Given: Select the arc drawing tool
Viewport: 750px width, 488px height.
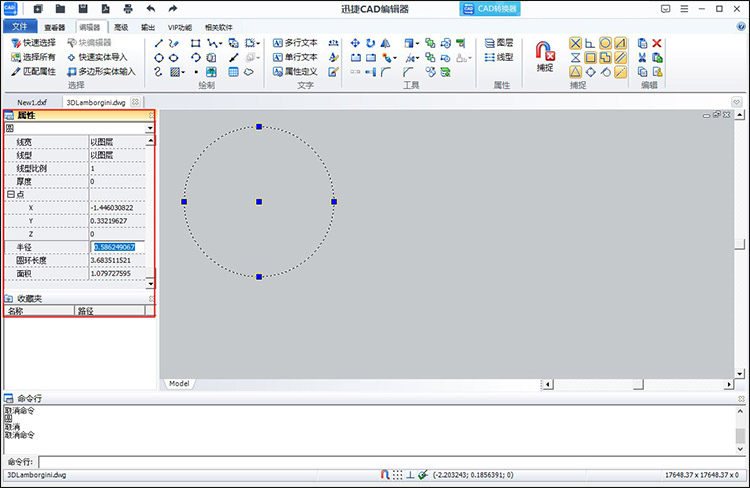Looking at the screenshot, I should (195, 58).
